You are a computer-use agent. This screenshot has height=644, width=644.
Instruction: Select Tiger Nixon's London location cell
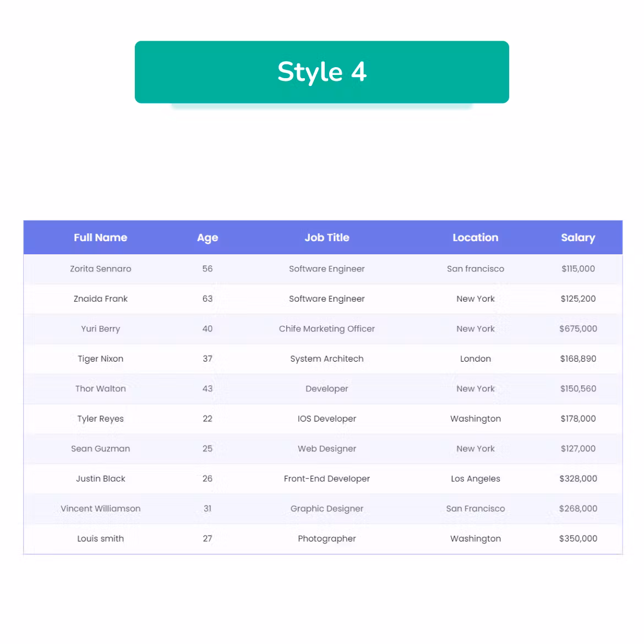[475, 358]
